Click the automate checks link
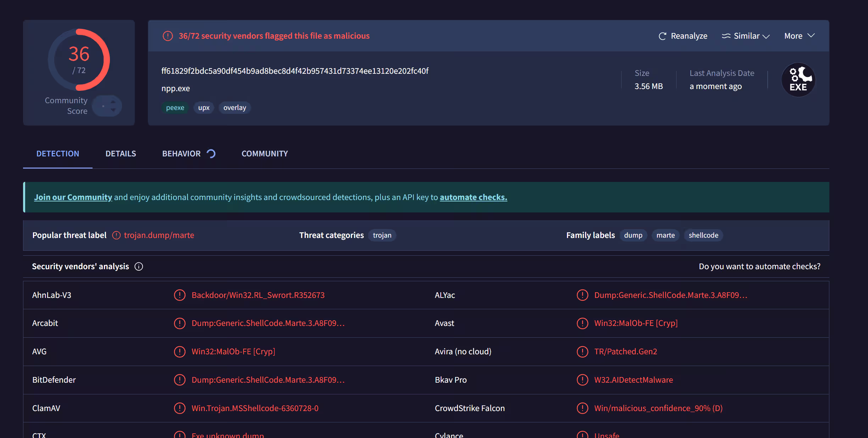 tap(473, 198)
